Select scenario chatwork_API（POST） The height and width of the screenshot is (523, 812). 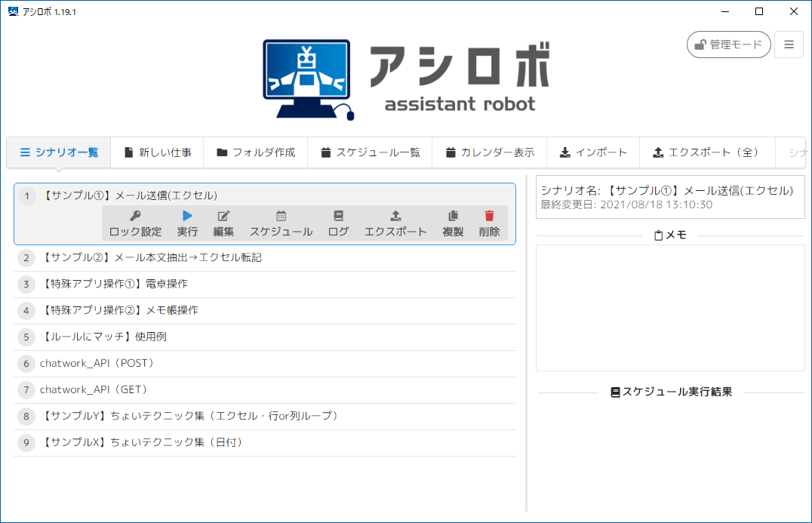[x=265, y=364]
